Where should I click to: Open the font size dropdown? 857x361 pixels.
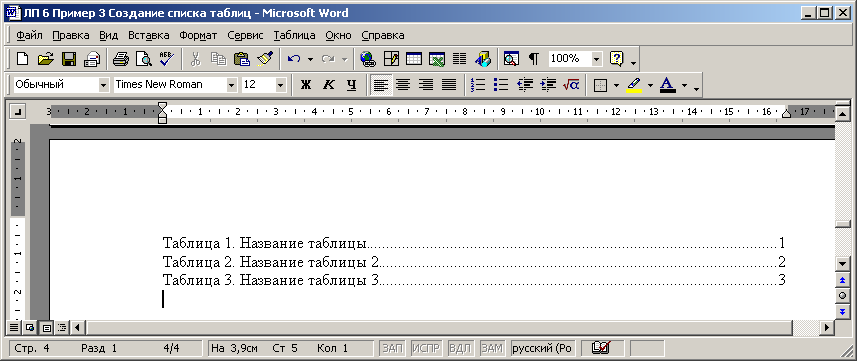[280, 85]
